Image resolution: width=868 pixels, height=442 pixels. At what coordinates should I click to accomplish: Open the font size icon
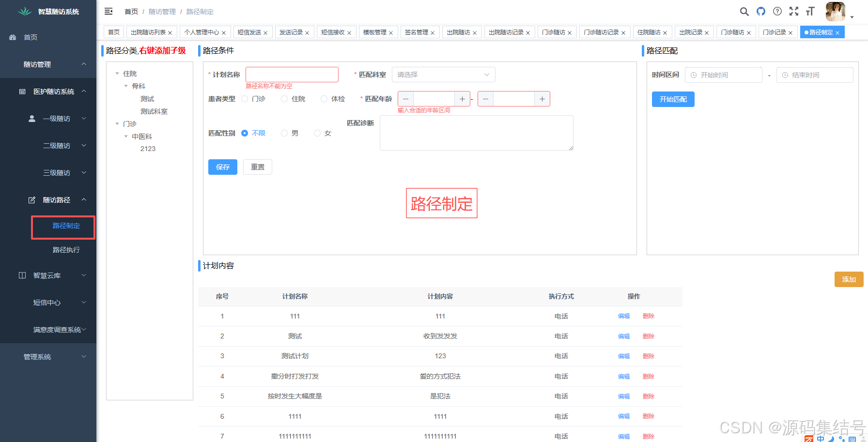tap(810, 11)
